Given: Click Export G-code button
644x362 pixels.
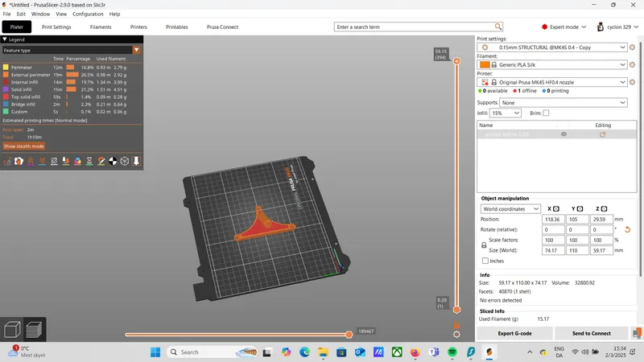Looking at the screenshot, I should (x=514, y=334).
